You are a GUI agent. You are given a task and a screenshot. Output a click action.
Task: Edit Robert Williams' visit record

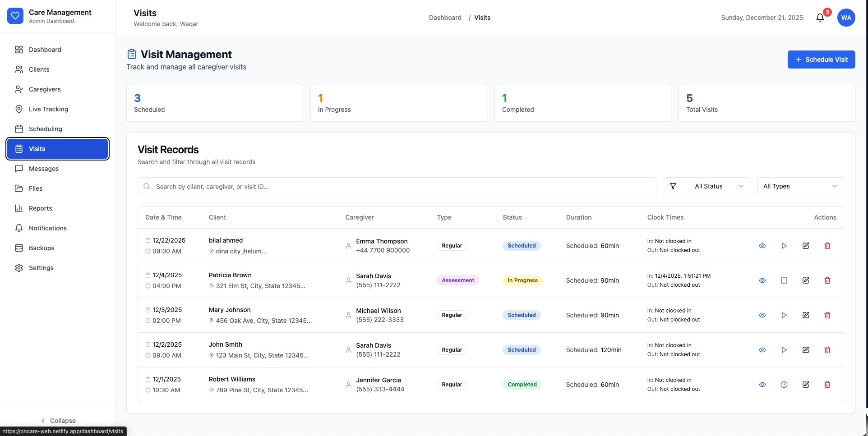tap(806, 385)
